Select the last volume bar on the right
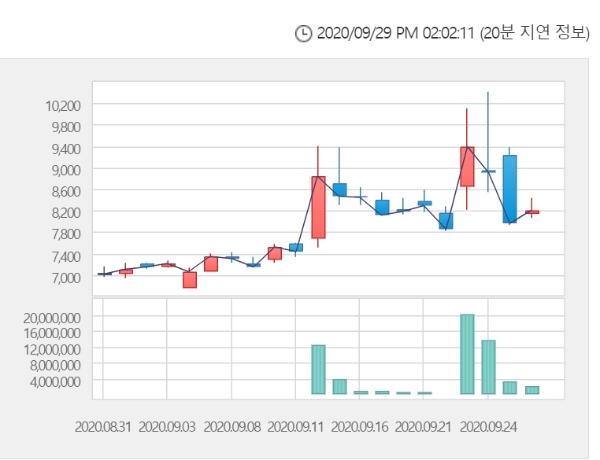Screen dimensions: 600x460 click(x=532, y=390)
